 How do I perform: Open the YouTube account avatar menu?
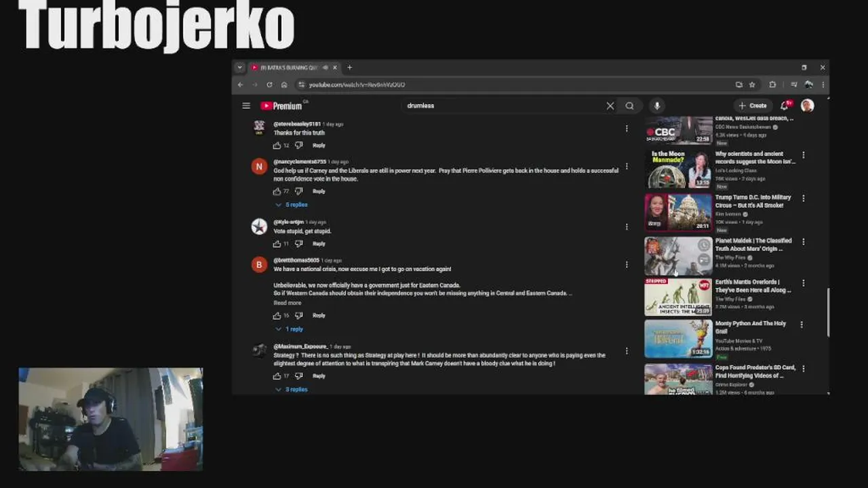[807, 106]
